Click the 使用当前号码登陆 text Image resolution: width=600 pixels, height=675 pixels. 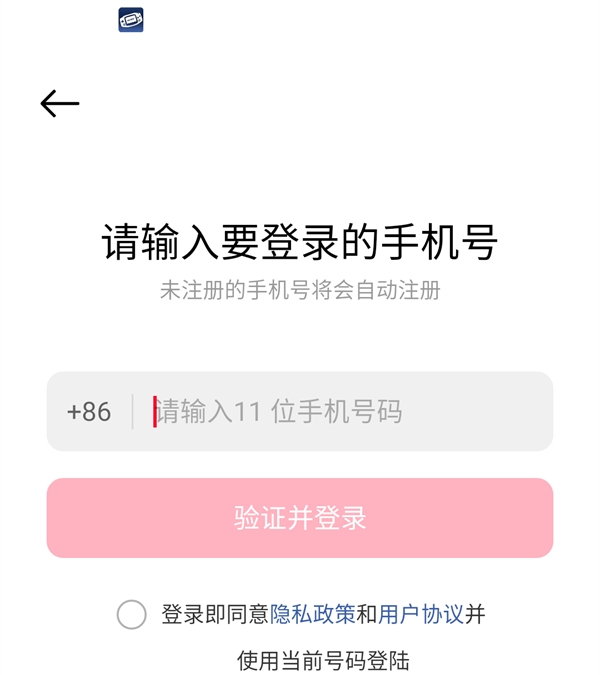coord(323,660)
